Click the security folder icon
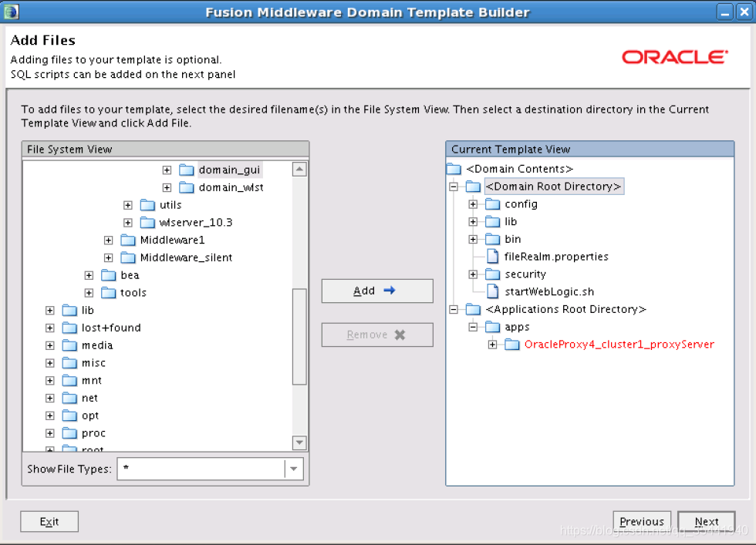This screenshot has width=756, height=545. (492, 274)
